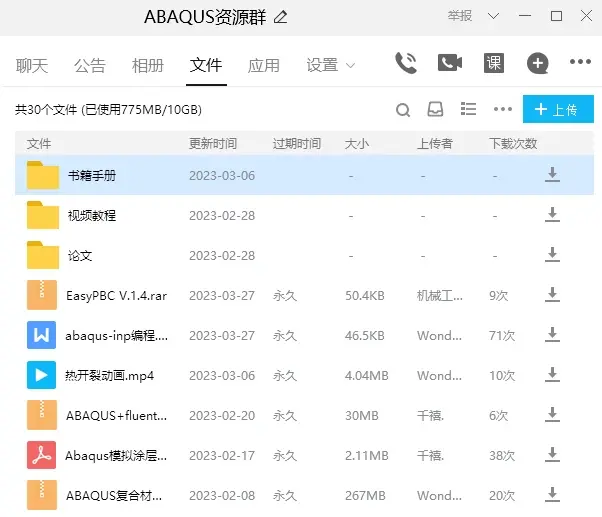Click the 267MB size value
This screenshot has height=517, width=602.
pos(365,496)
